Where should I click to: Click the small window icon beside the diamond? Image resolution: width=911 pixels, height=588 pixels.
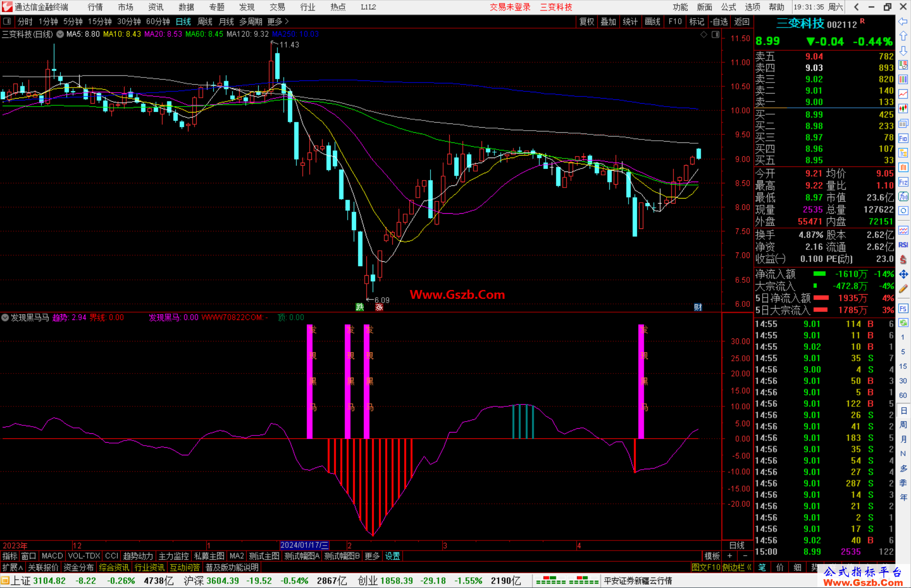pos(715,35)
